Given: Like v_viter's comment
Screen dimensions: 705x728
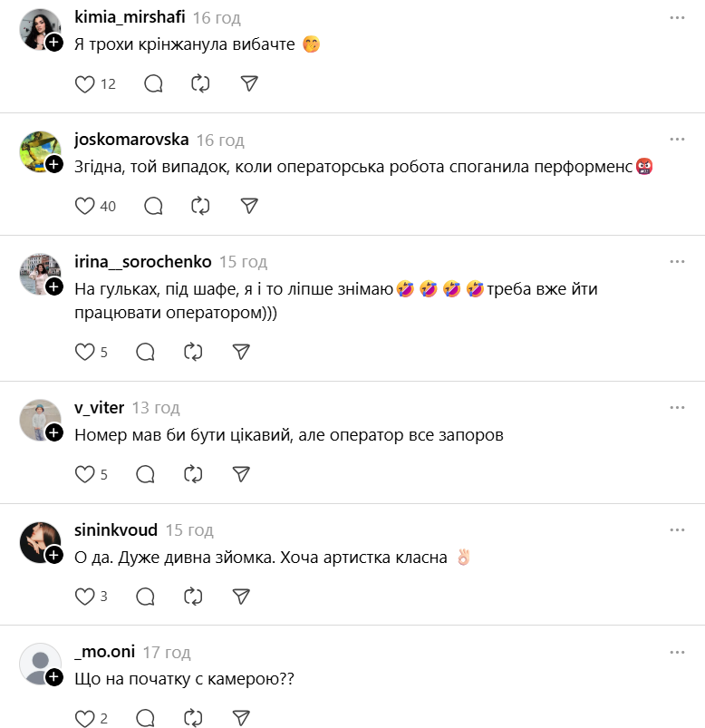Looking at the screenshot, I should click(84, 474).
